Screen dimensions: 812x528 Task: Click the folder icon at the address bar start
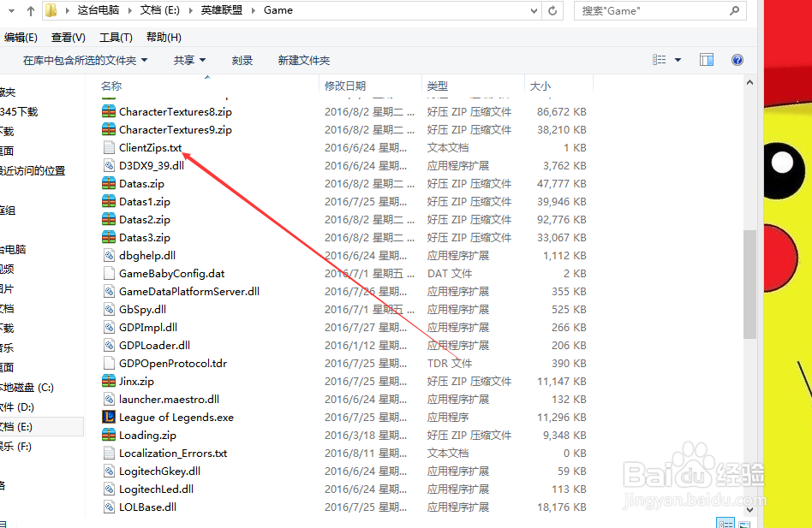click(x=52, y=11)
